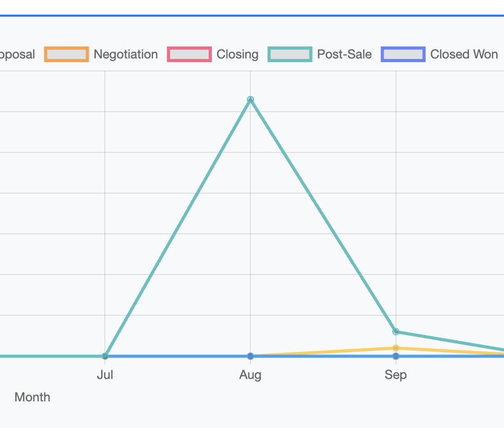Click the rising teal line between Jul and Aug
This screenshot has width=504, height=428.
(x=177, y=228)
